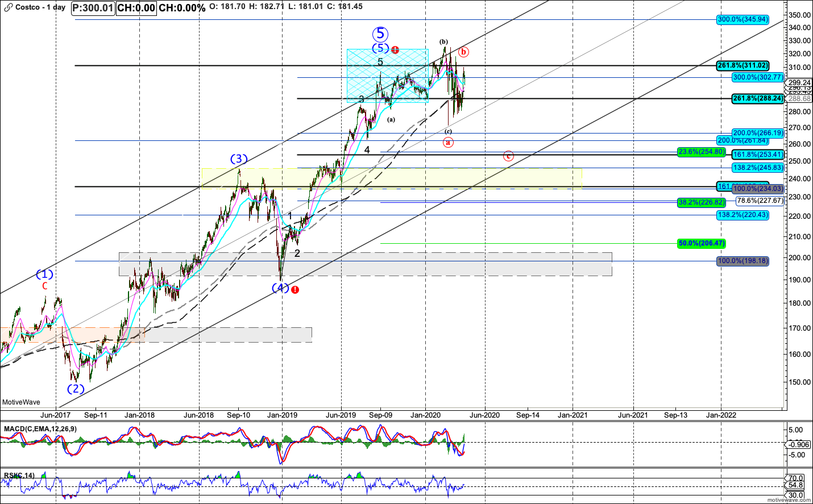Select the blue (1) wave label
813x504 pixels.
pos(45,274)
